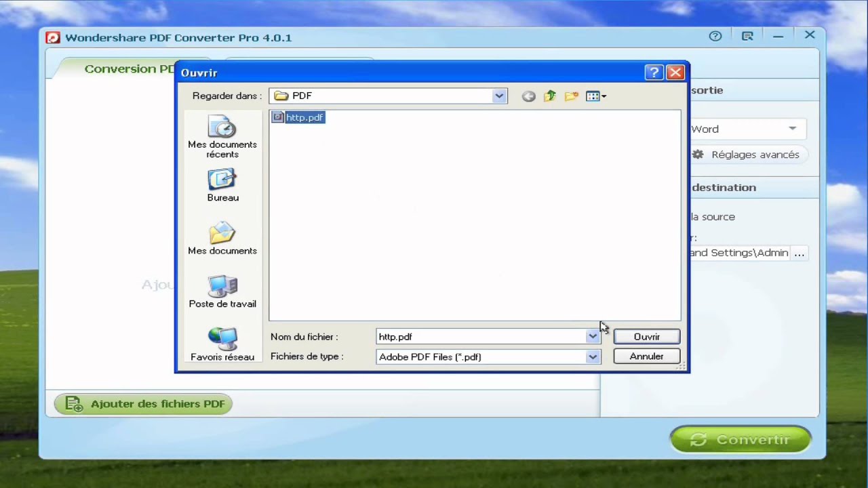Browse output folder with ellipsis button
The image size is (868, 488).
[799, 253]
